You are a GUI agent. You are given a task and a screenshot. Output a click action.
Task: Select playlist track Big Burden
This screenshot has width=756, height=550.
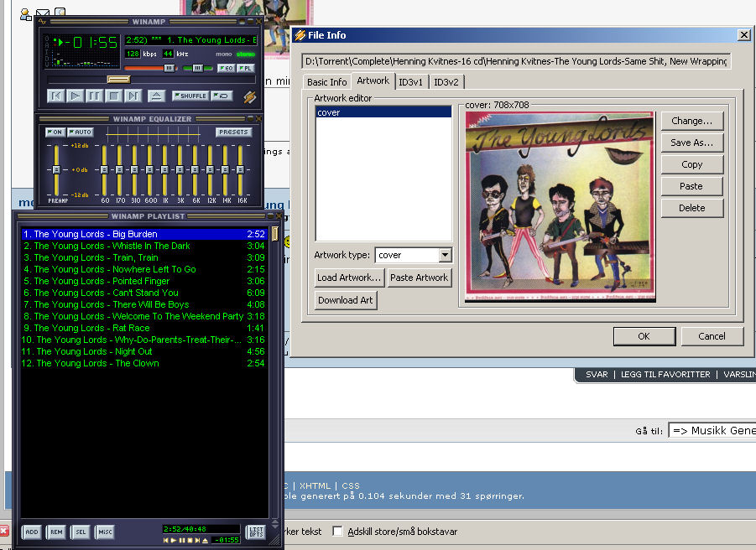coord(144,234)
